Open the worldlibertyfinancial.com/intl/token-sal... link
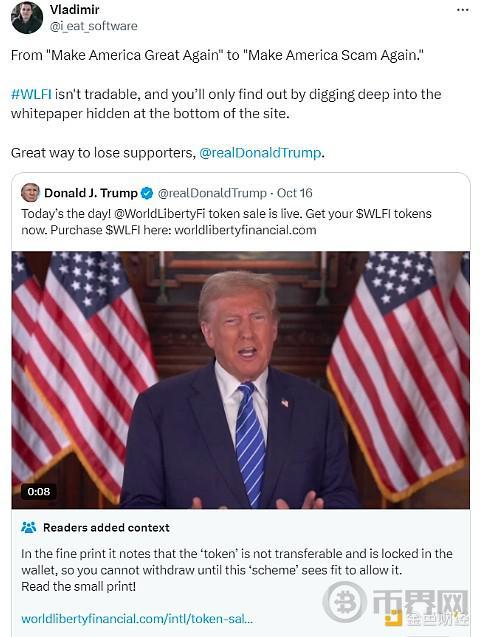The width and height of the screenshot is (480, 637). tap(137, 619)
